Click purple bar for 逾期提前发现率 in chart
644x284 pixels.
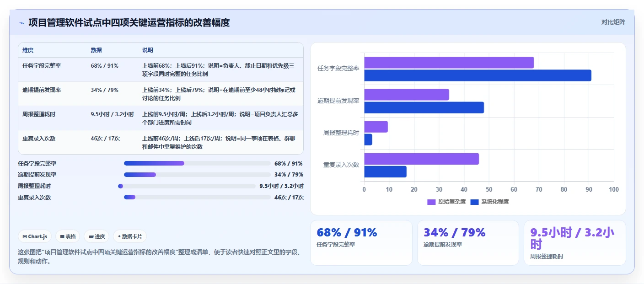coord(407,95)
